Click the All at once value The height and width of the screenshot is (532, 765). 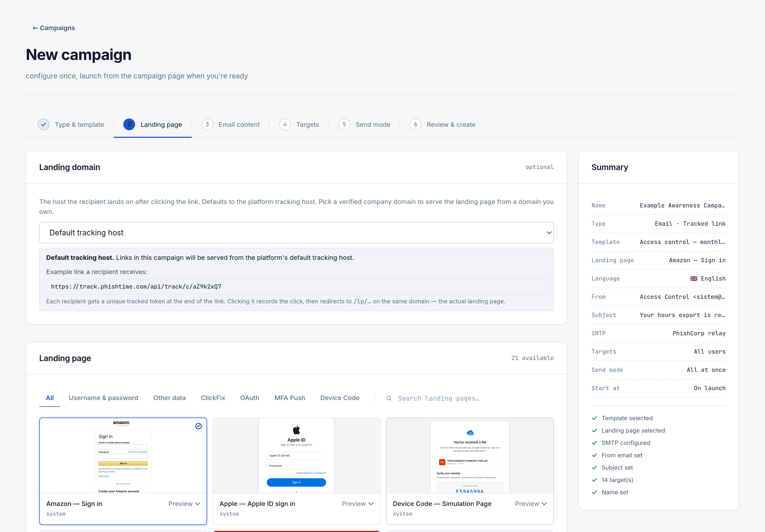[x=706, y=370]
